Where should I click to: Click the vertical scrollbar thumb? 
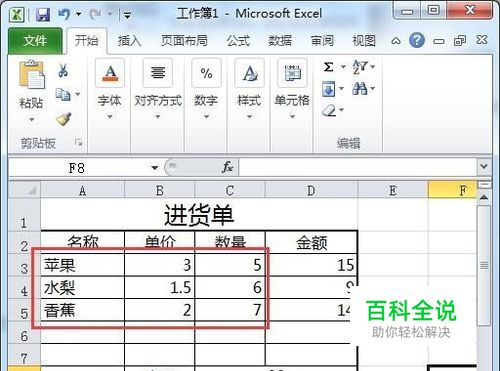tap(484, 265)
